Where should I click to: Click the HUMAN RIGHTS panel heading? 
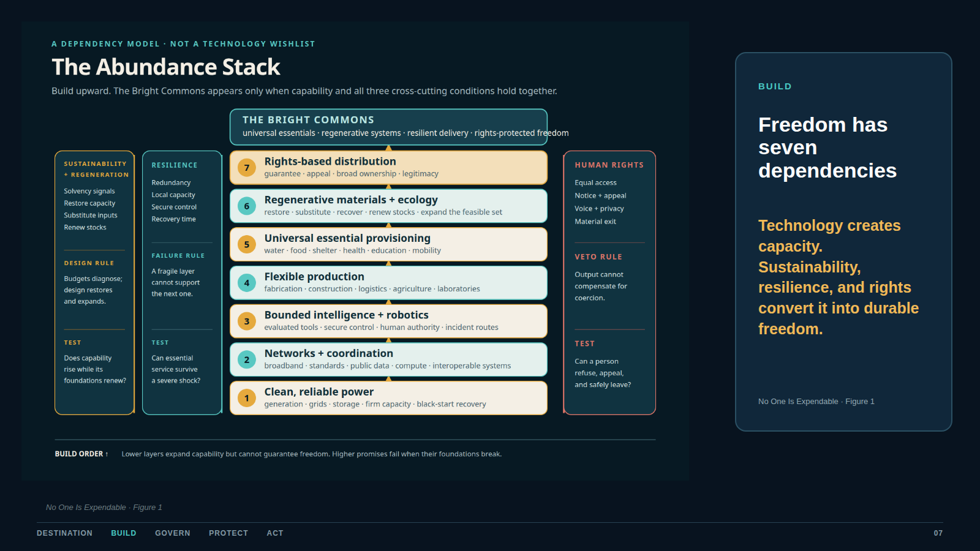(x=609, y=165)
